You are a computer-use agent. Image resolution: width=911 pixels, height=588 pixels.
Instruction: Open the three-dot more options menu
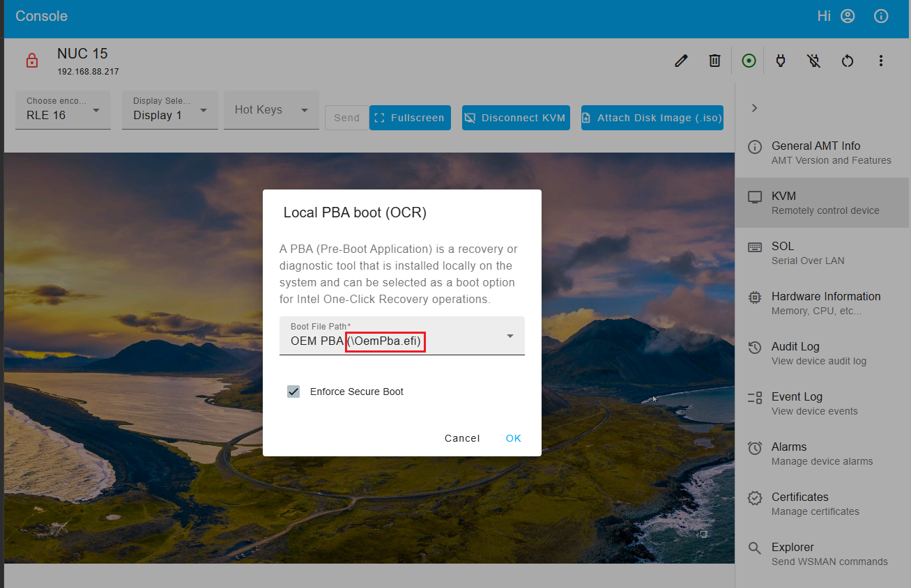881,61
